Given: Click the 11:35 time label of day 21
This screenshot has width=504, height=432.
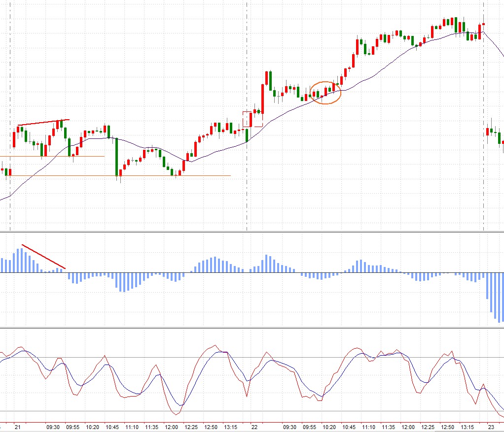Looking at the screenshot, I should [x=152, y=427].
